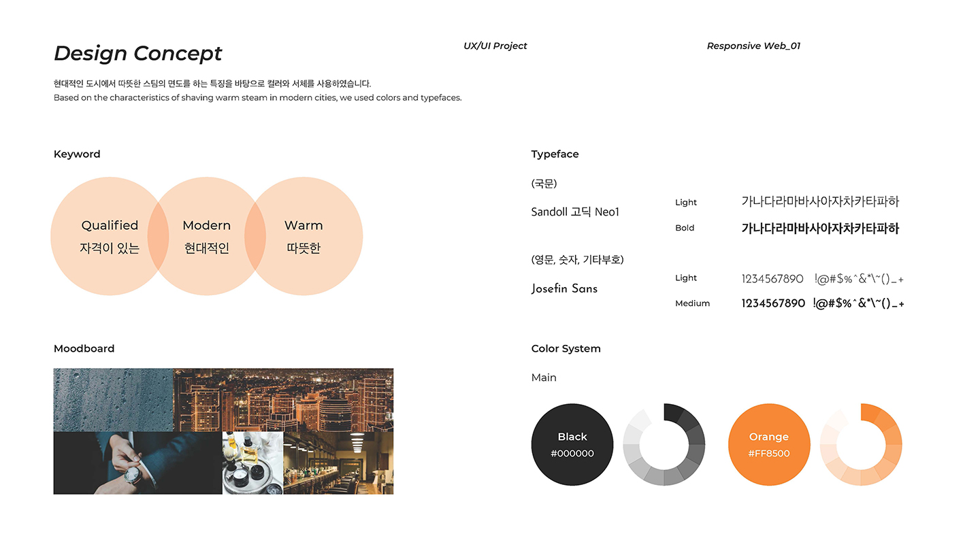Click the Black #000000 color swatch
Viewport: 980px width, 551px height.
[x=572, y=446]
